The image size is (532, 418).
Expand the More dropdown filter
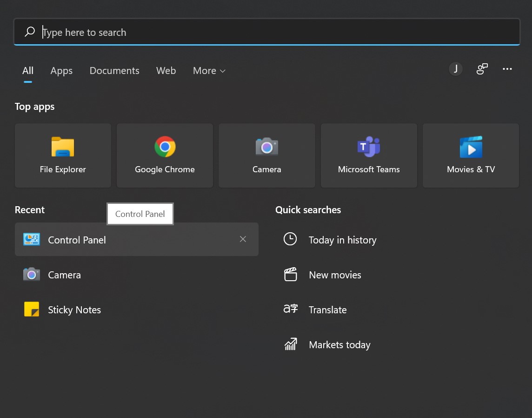(209, 71)
